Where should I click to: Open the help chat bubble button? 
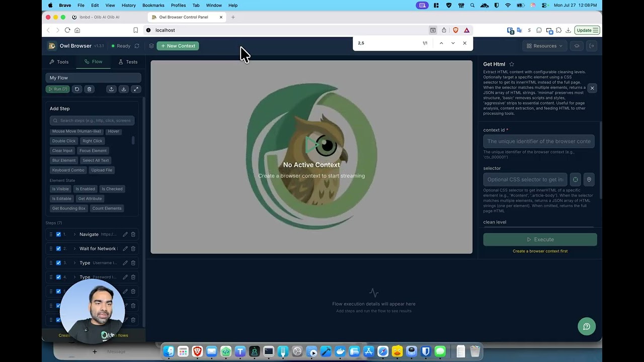click(587, 326)
